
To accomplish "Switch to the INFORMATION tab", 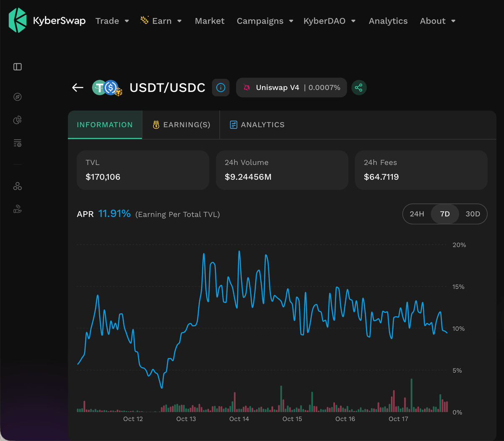I will [x=105, y=125].
